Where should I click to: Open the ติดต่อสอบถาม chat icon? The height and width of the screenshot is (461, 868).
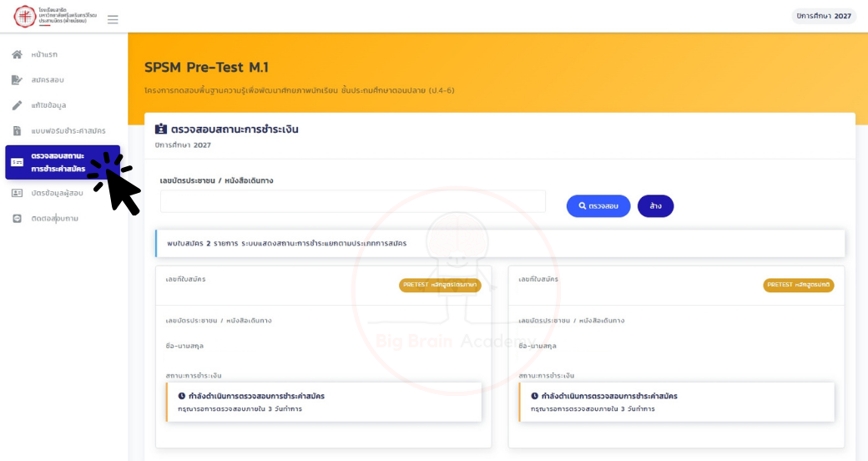(18, 218)
